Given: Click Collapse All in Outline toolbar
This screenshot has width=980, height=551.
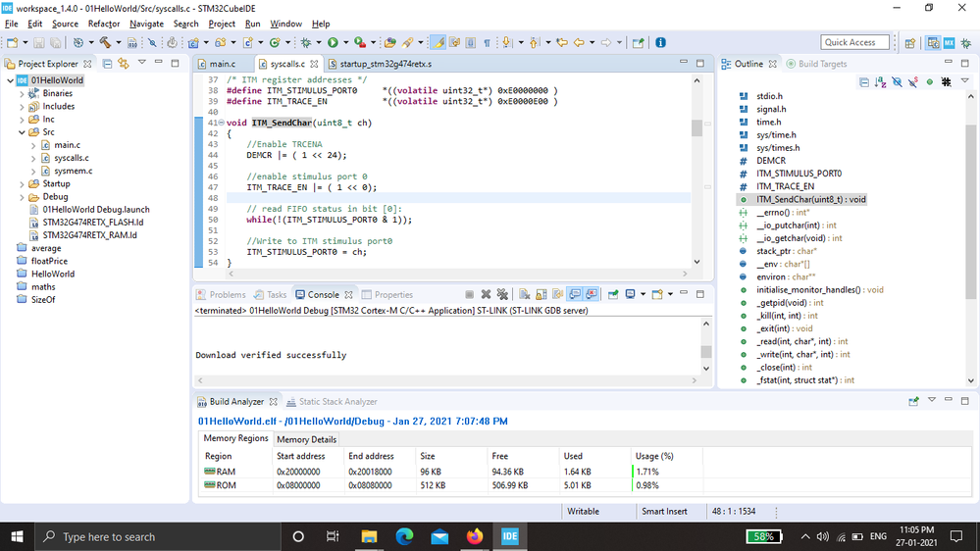Looking at the screenshot, I should pyautogui.click(x=864, y=82).
